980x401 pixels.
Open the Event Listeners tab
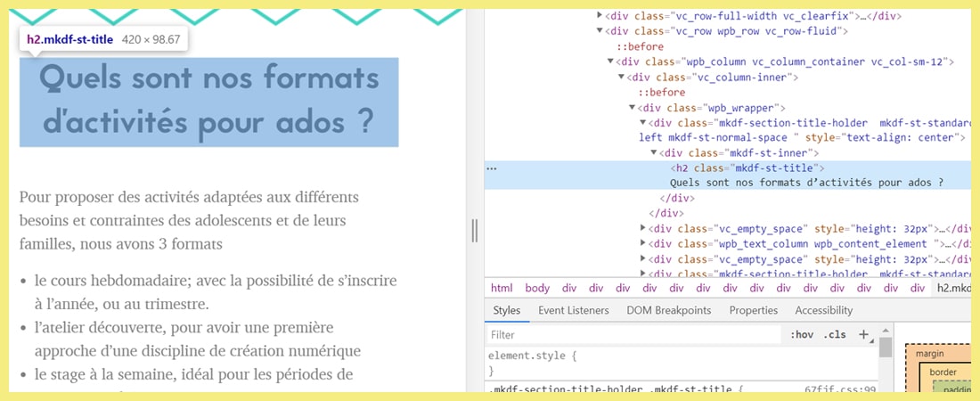pyautogui.click(x=573, y=310)
